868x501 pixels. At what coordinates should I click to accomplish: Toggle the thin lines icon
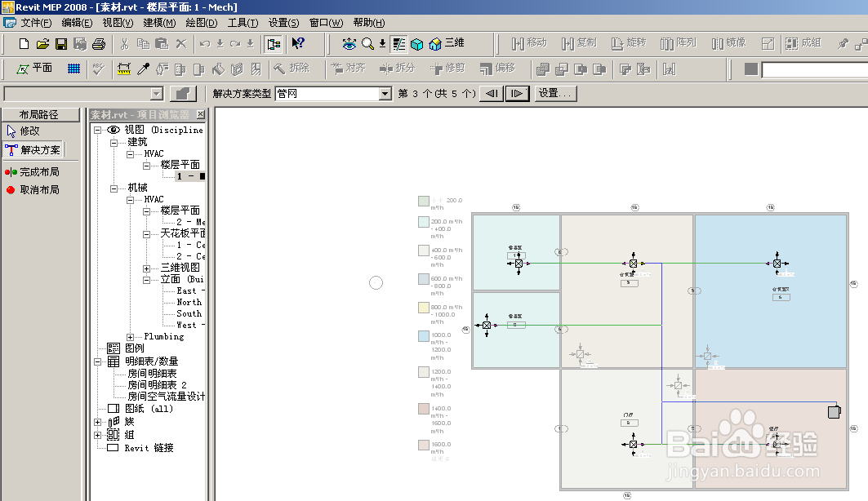pos(398,44)
